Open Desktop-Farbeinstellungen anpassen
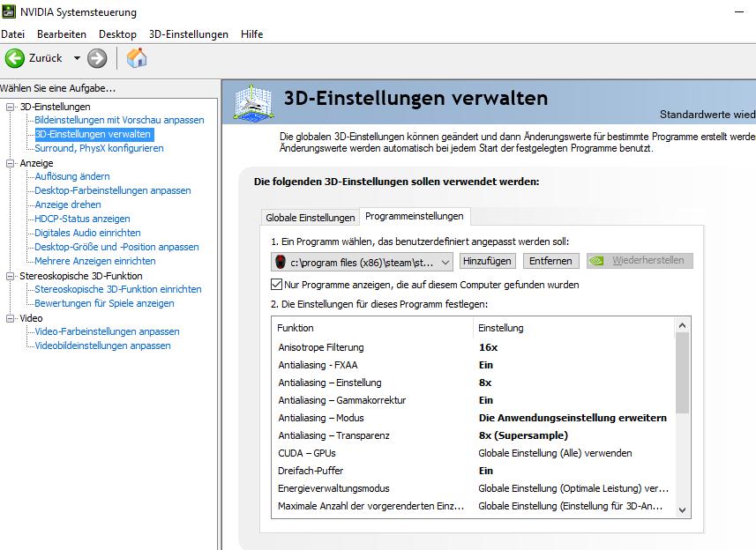The image size is (756, 550). [x=112, y=190]
